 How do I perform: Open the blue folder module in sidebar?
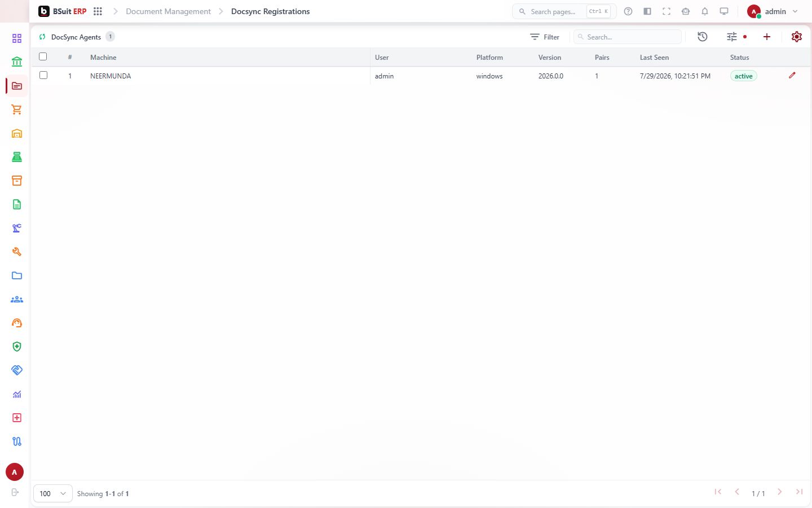(17, 275)
